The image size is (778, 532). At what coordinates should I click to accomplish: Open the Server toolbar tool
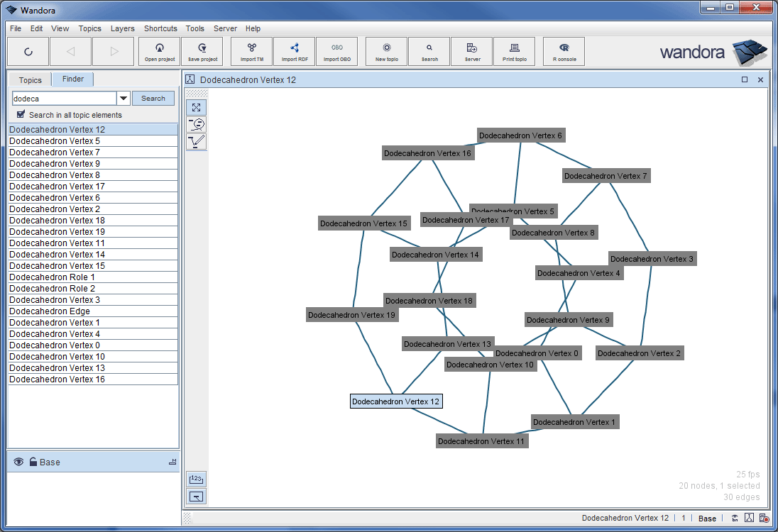471,51
